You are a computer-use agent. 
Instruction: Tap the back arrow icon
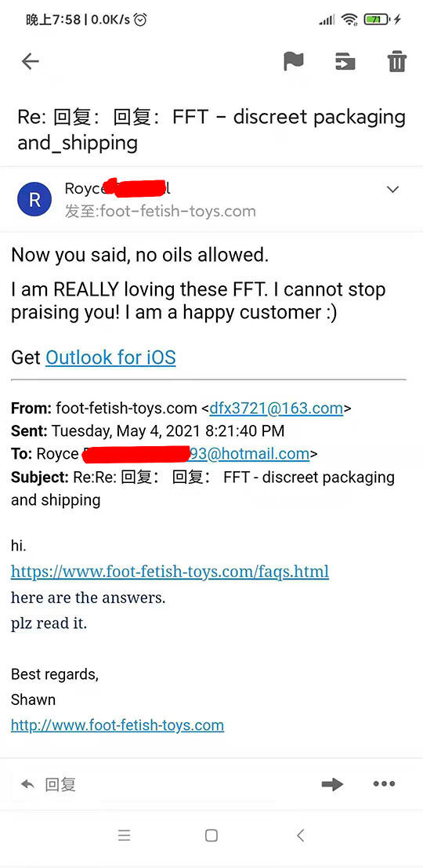(31, 61)
